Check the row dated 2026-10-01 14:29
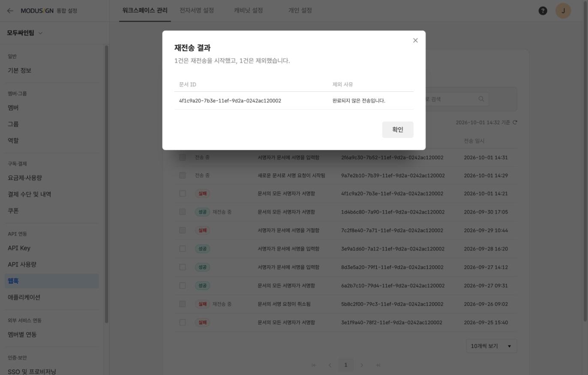 [183, 175]
